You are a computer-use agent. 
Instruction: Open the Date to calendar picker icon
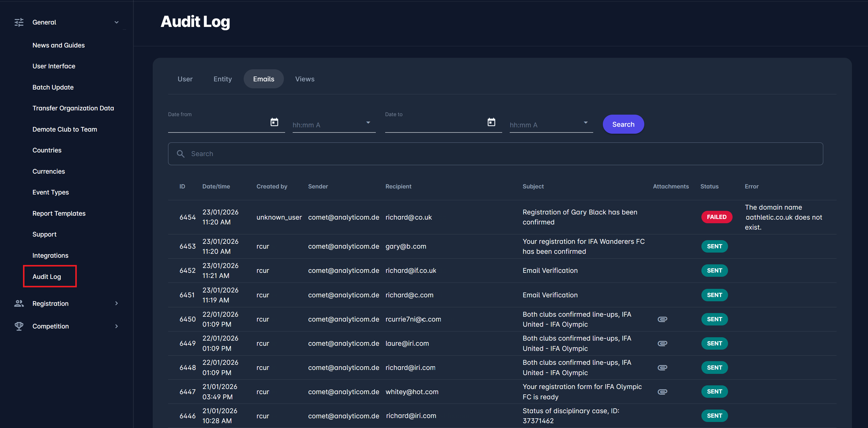pos(491,122)
